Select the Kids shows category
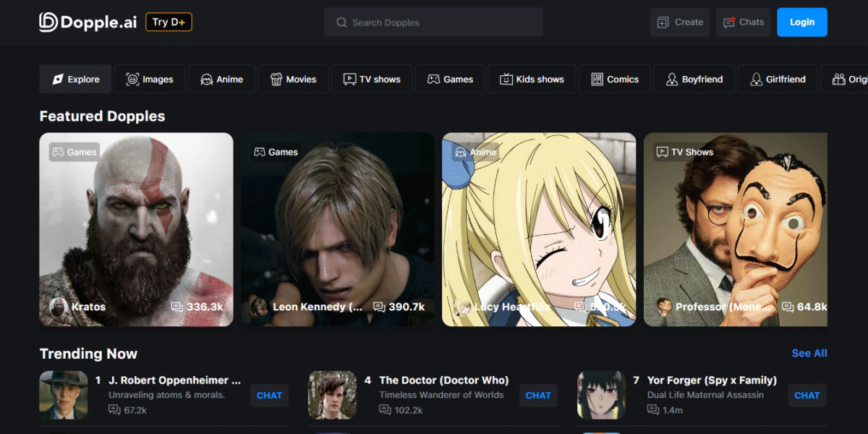Image resolution: width=868 pixels, height=434 pixels. click(x=532, y=80)
